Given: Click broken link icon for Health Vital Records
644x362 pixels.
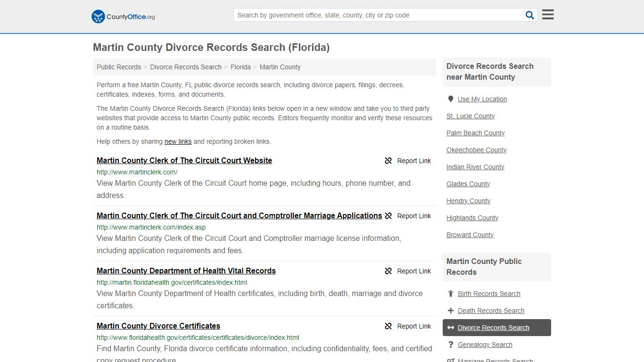Looking at the screenshot, I should click(x=388, y=271).
